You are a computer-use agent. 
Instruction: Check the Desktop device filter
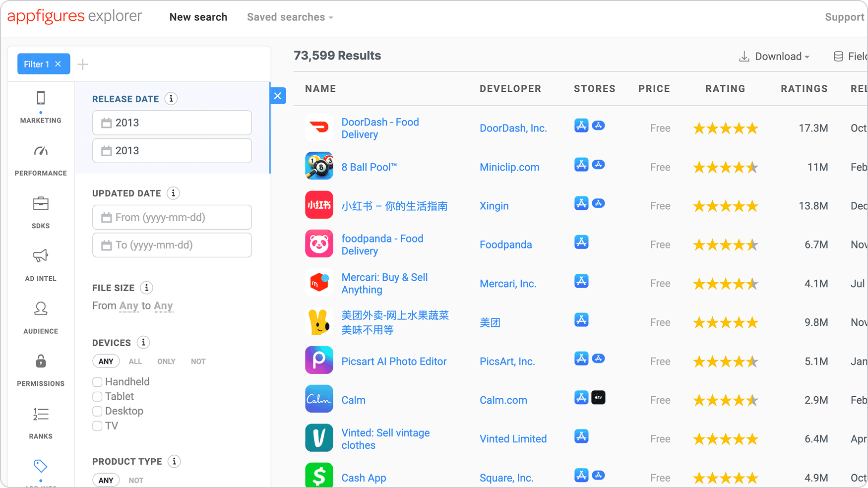[97, 411]
